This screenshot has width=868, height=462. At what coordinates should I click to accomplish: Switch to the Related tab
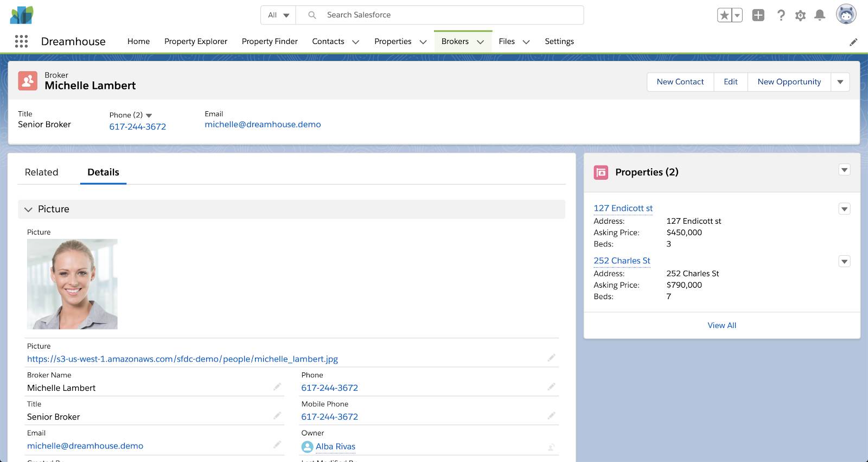pos(41,172)
